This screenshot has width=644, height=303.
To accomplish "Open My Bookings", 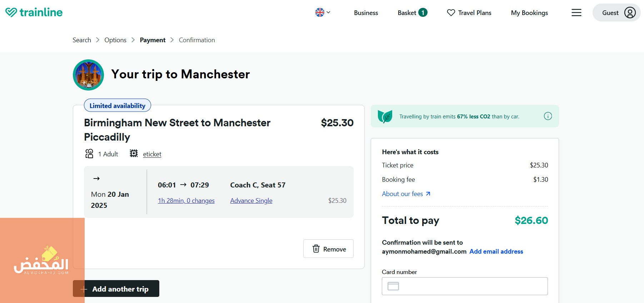I will tap(529, 13).
